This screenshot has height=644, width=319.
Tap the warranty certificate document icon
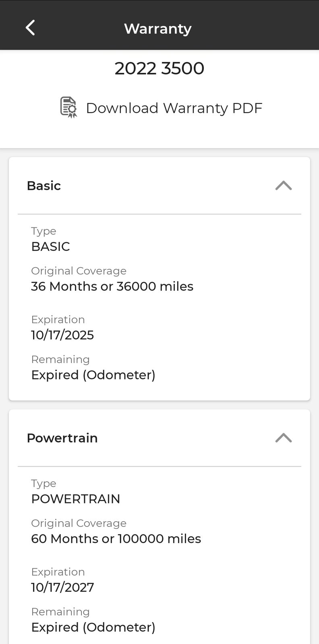(68, 107)
